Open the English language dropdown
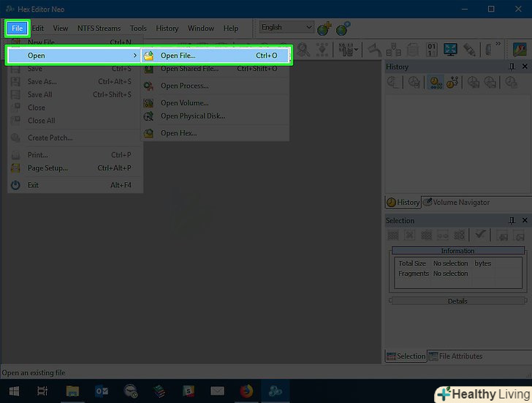This screenshot has width=532, height=403. [286, 27]
